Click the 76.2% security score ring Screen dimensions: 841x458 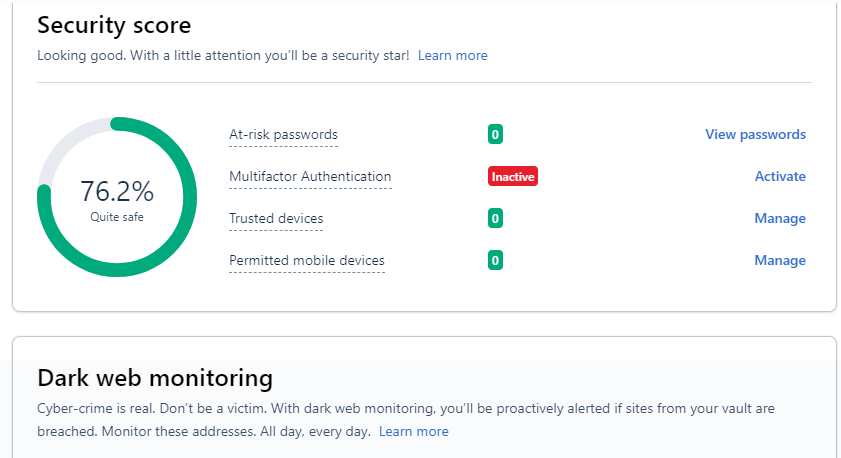click(117, 197)
